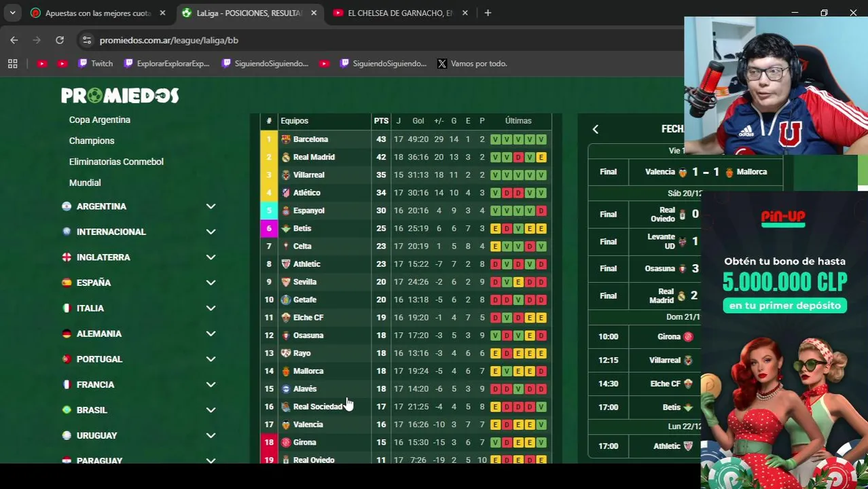Viewport: 868px width, 489px height.
Task: Open the tab search dropdown arrow
Action: pyautogui.click(x=12, y=13)
